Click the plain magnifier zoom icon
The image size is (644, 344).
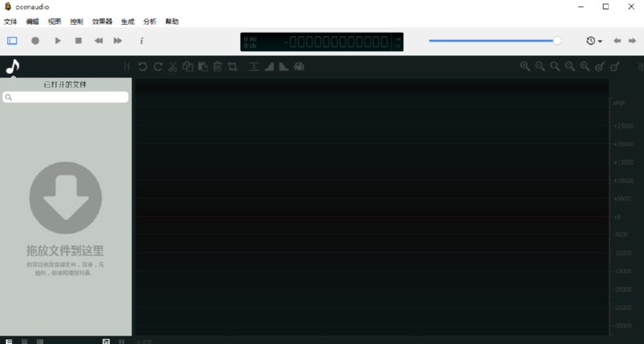pyautogui.click(x=555, y=66)
